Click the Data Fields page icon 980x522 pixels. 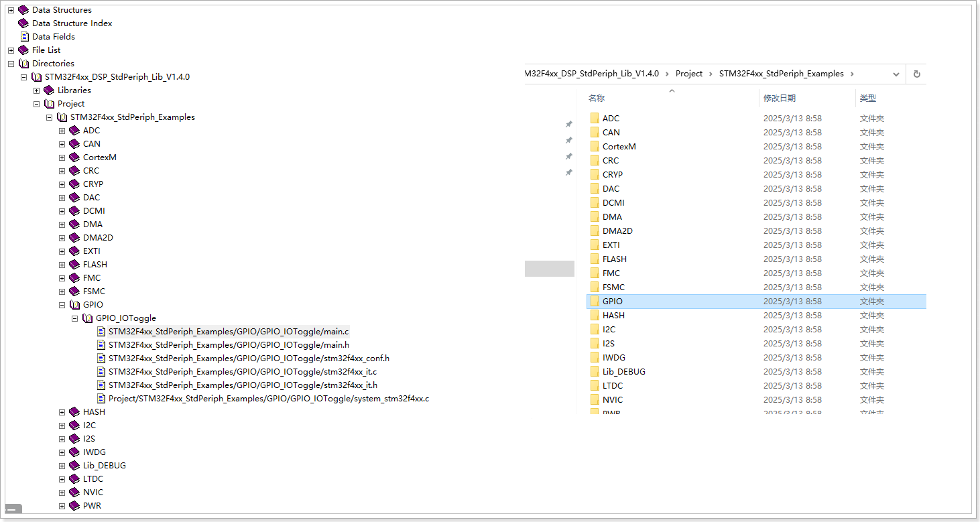(25, 37)
